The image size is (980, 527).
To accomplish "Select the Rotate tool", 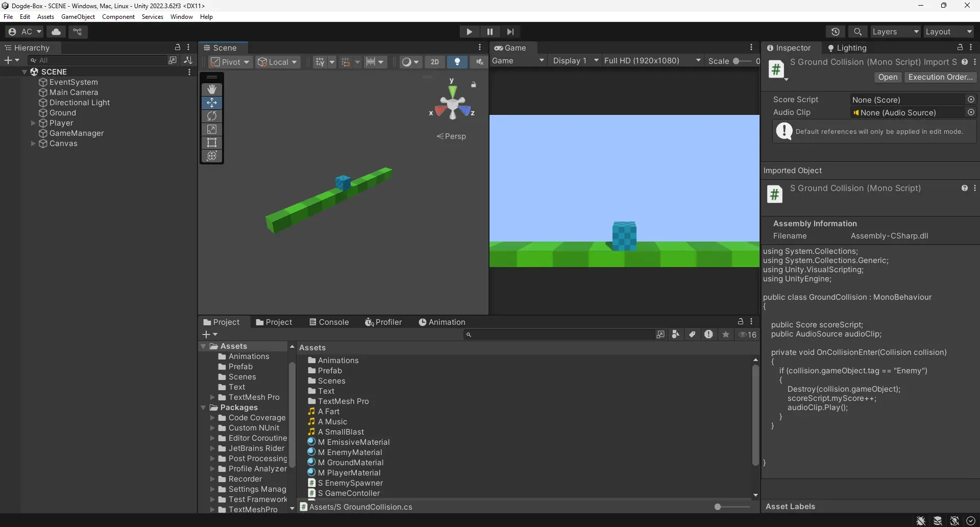I will coord(212,116).
